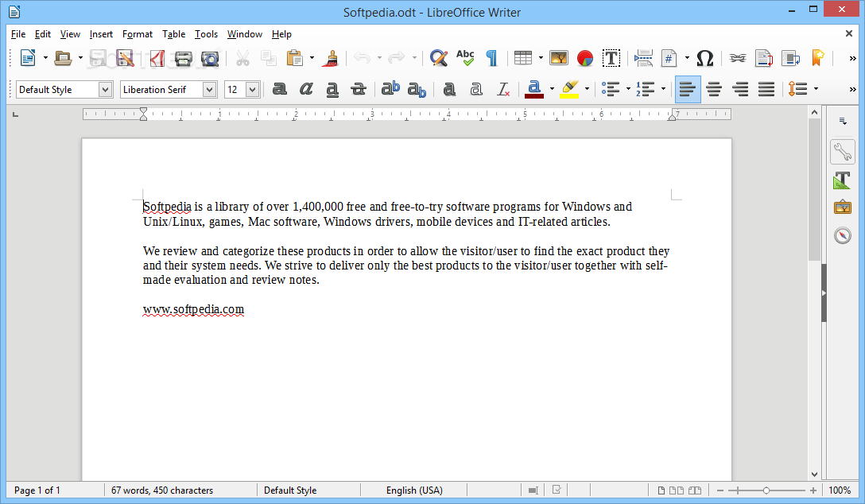Open Find & Replace from the toolbar
Image resolution: width=865 pixels, height=504 pixels.
[x=439, y=58]
